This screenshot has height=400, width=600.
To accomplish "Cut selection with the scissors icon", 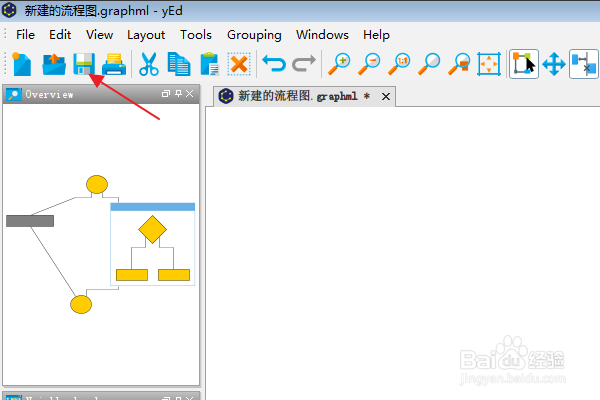I will coord(149,64).
